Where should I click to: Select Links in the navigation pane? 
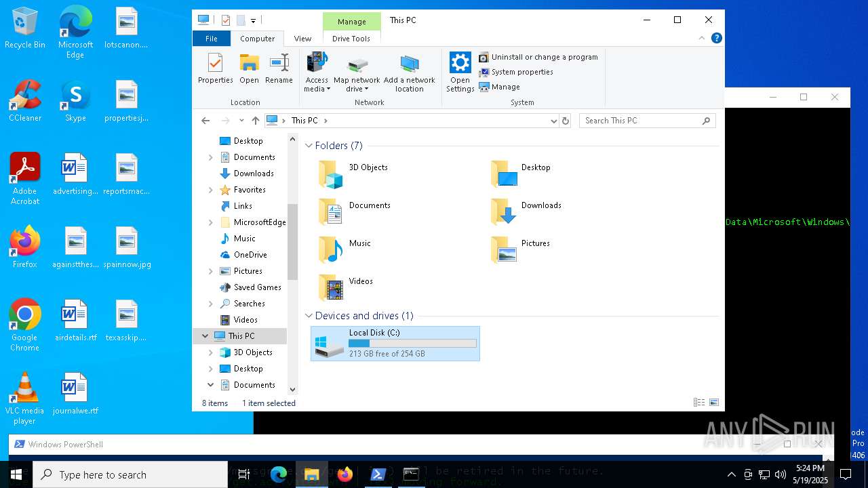(x=243, y=206)
